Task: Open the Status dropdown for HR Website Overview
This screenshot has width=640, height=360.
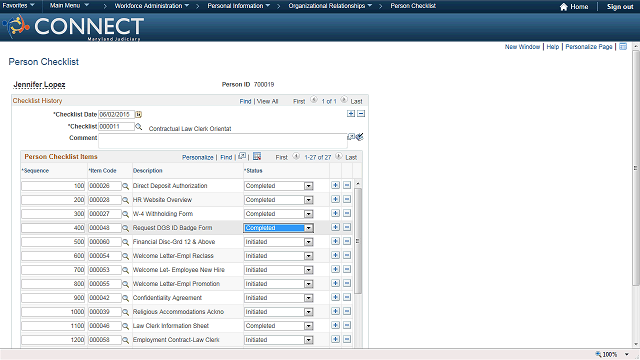Action: (x=309, y=200)
